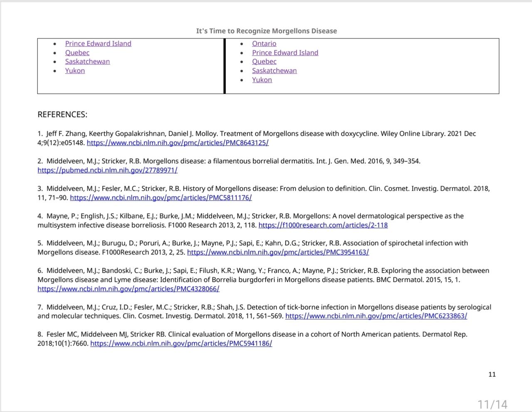Viewport: 532px width, 412px height.
Task: Open the PMC5941186 article link
Action: click(181, 343)
